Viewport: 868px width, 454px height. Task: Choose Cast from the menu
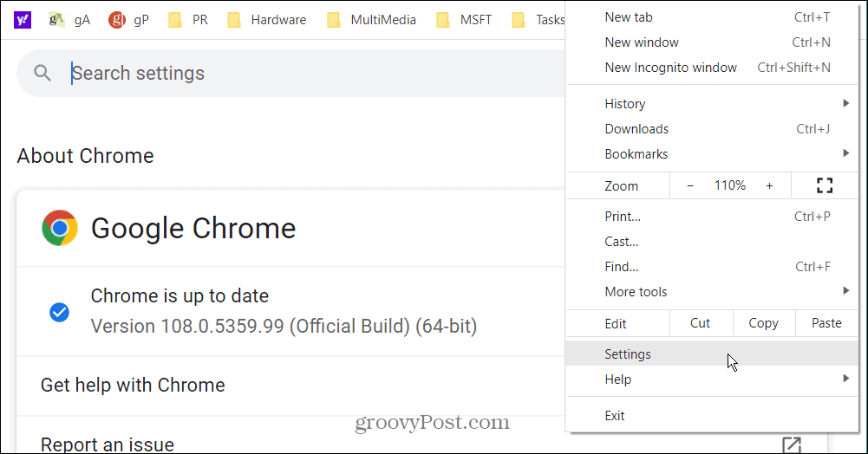point(712,242)
